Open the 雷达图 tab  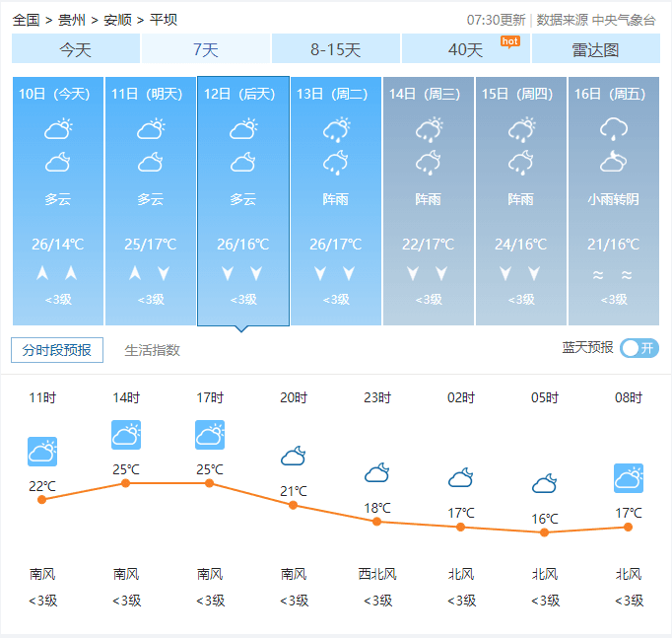(596, 49)
